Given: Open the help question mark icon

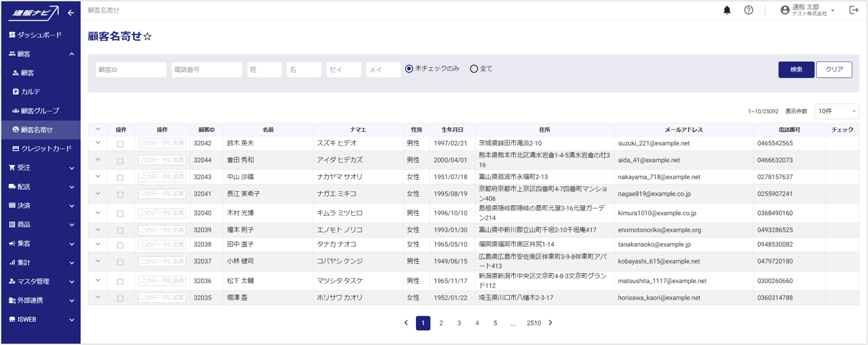Looking at the screenshot, I should tap(749, 10).
